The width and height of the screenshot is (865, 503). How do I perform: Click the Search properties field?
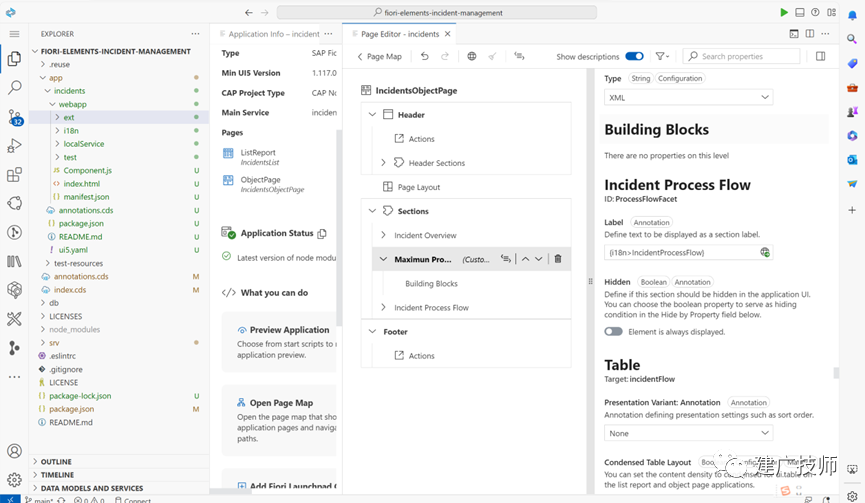[741, 56]
